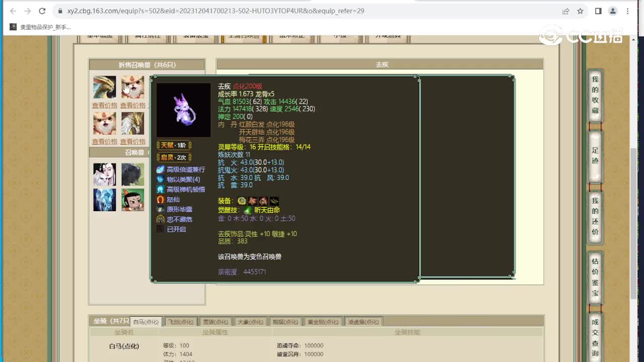Click the first gold ring equipment icon
This screenshot has width=644, height=362.
pos(242,201)
